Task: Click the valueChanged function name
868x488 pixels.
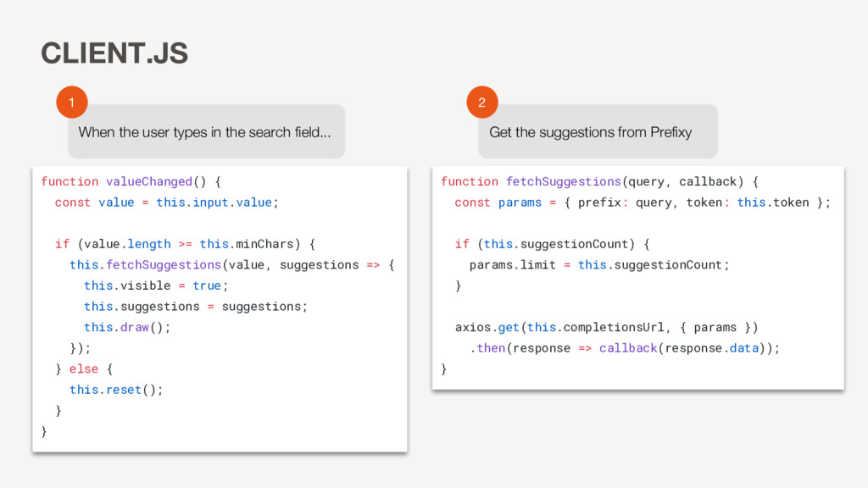Action: tap(149, 181)
